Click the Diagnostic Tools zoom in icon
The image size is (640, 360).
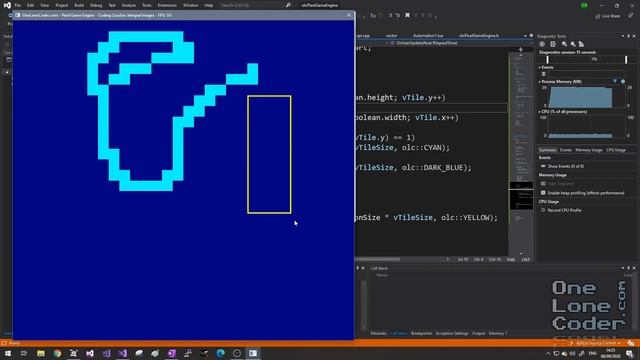tap(564, 44)
